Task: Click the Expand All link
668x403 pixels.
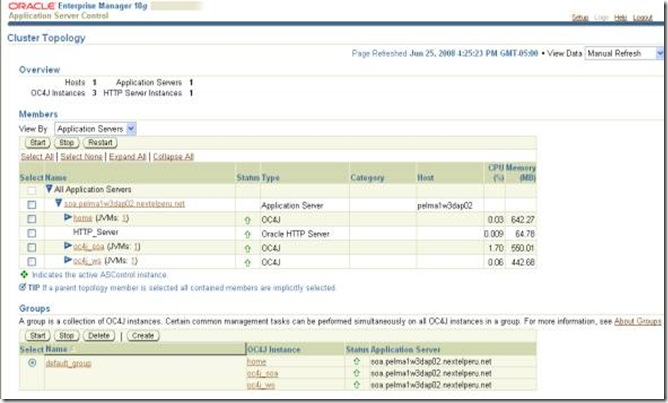Action: click(x=127, y=157)
